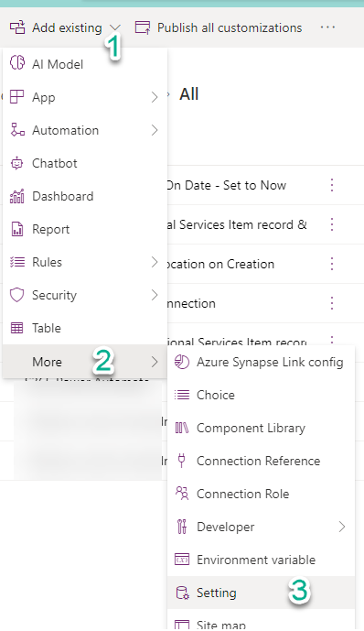Click the Dashboard chart icon
This screenshot has height=631, width=364.
(16, 196)
